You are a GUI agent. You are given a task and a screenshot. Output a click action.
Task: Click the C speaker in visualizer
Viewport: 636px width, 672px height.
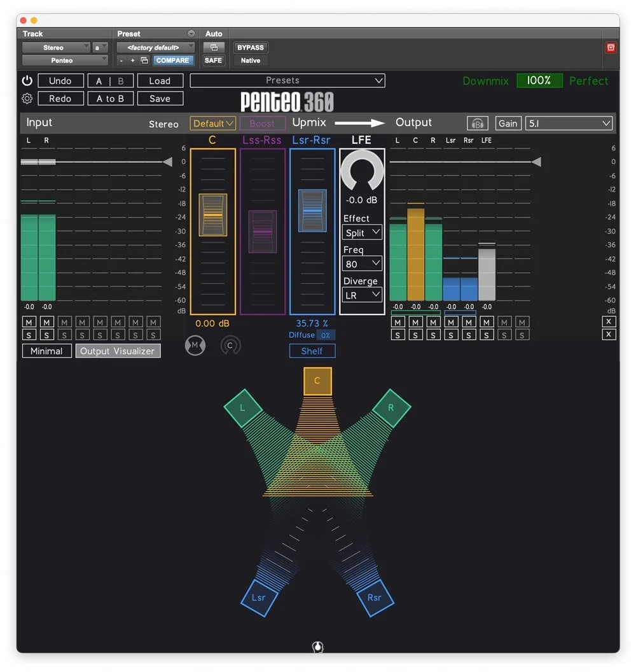click(x=317, y=381)
